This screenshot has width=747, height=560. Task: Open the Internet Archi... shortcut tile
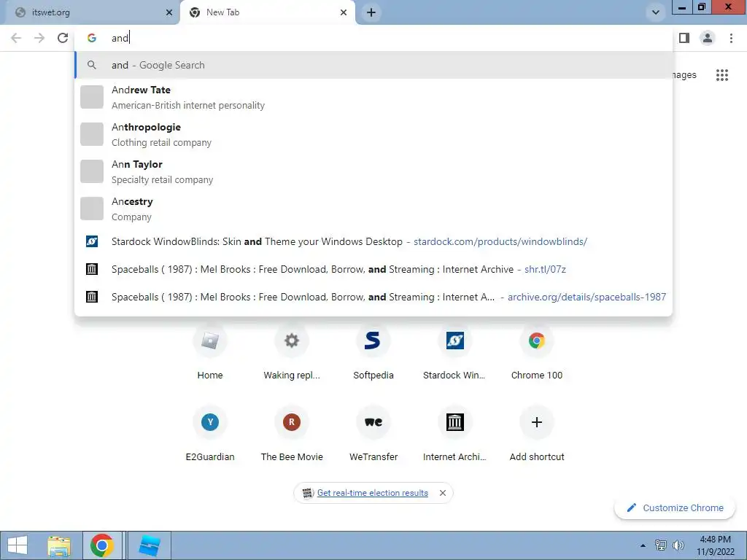click(455, 435)
